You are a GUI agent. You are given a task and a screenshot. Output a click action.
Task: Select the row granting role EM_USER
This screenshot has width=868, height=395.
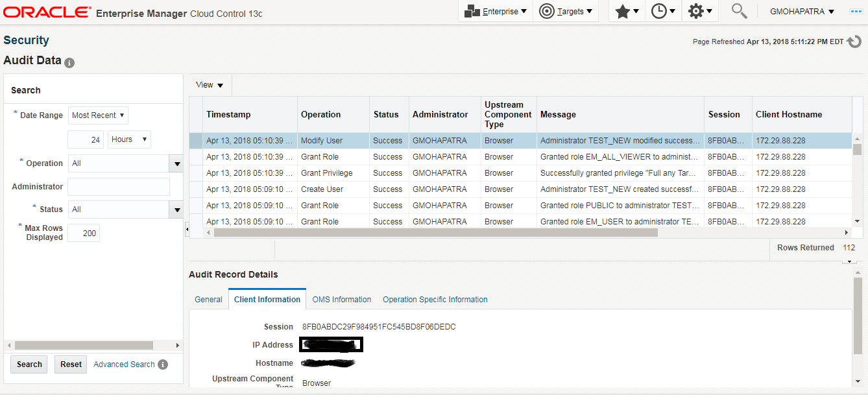point(520,221)
